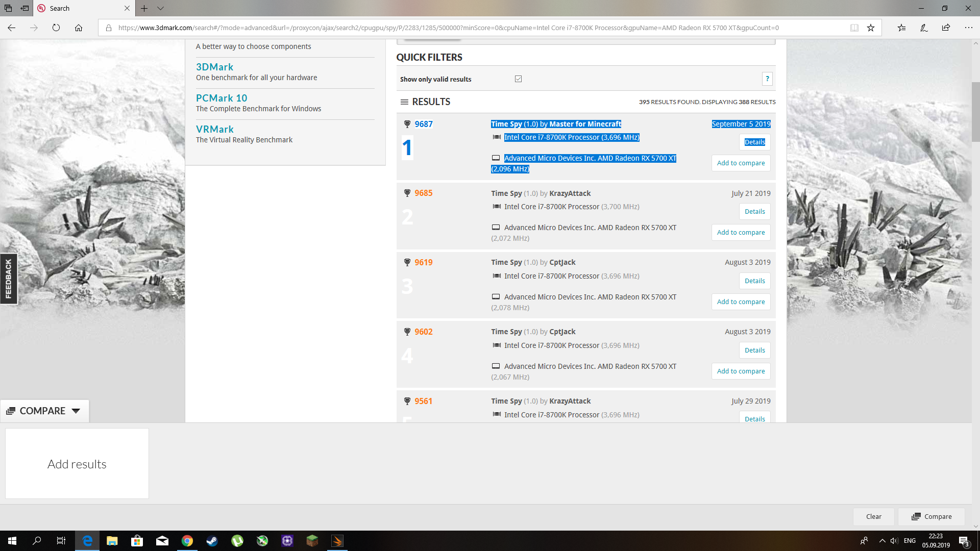Add page to favorites with star icon
Viewport: 980px width, 551px height.
[x=871, y=28]
